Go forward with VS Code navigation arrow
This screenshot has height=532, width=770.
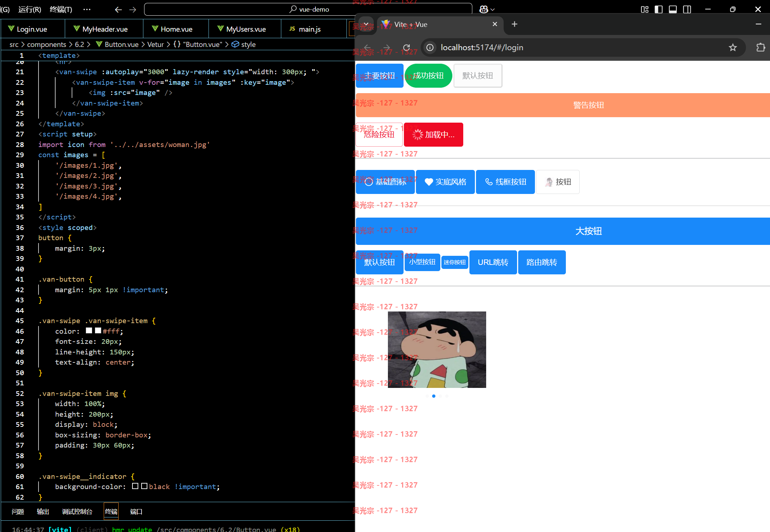(x=133, y=9)
